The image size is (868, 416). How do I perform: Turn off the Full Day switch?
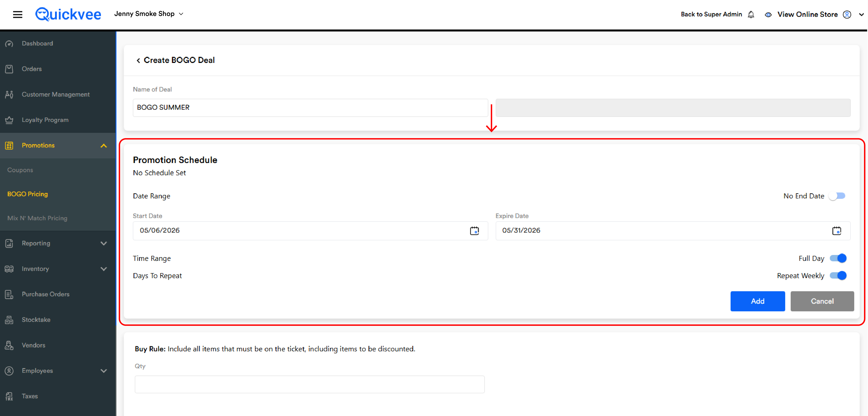[x=838, y=258]
